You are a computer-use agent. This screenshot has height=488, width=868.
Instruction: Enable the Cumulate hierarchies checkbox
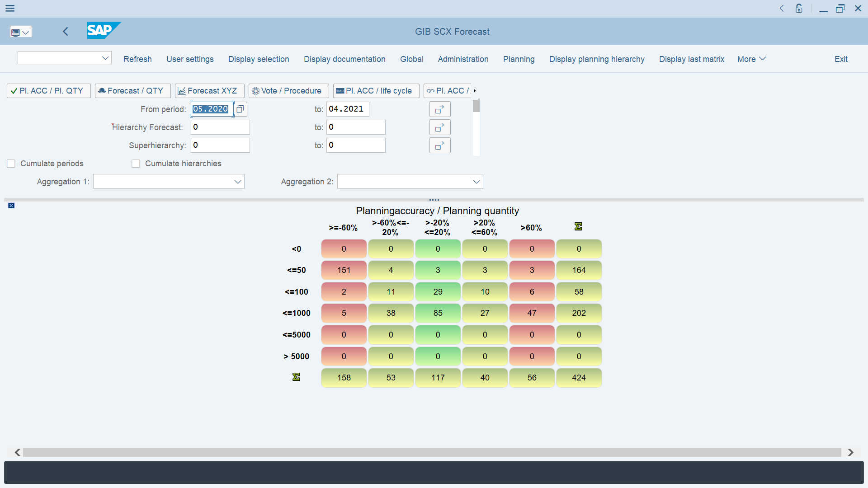pyautogui.click(x=135, y=163)
